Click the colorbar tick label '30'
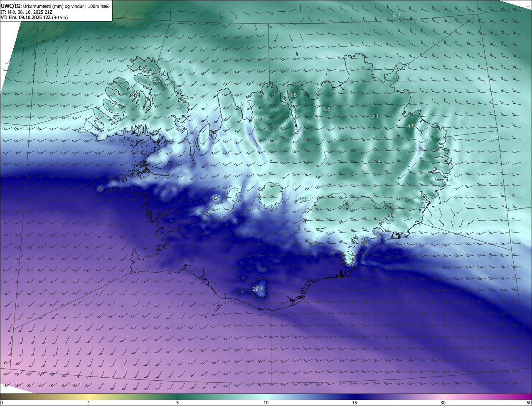 point(443,403)
